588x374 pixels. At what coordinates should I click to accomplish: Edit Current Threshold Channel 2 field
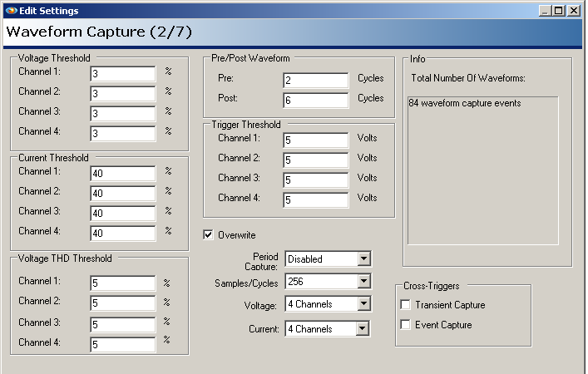(122, 193)
